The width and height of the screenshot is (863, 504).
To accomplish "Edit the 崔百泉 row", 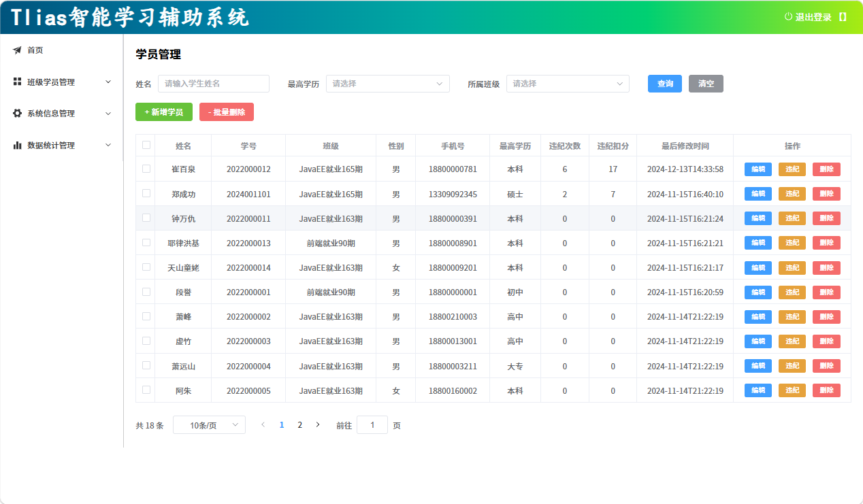I will (758, 169).
